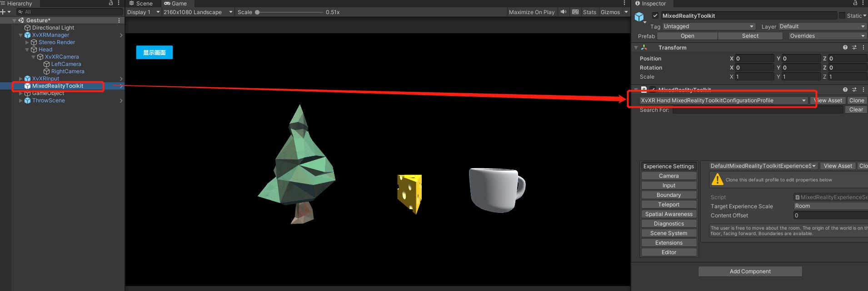This screenshot has width=868, height=291.
Task: Click the blue 显示画面 button in the Game view
Action: click(155, 52)
